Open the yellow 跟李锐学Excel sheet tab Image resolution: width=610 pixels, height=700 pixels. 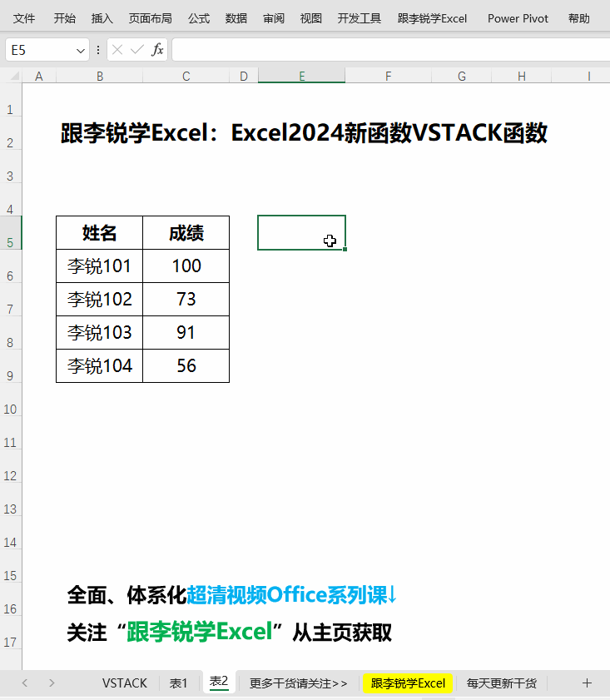[408, 683]
